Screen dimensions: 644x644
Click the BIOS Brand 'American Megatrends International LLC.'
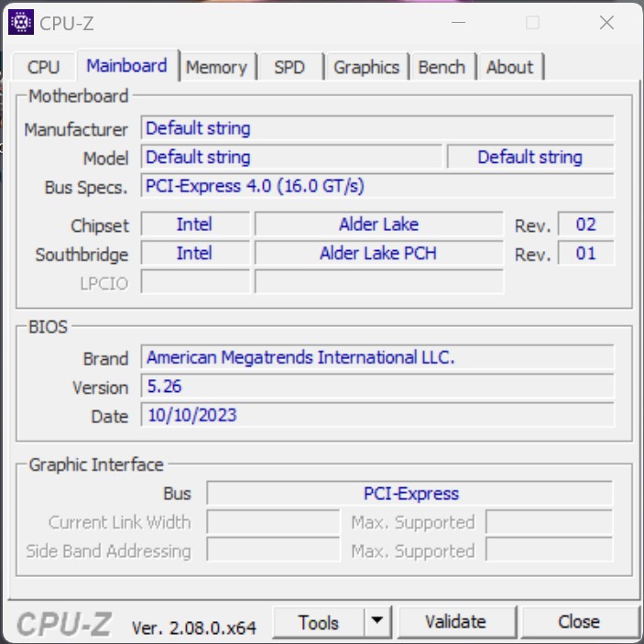pyautogui.click(x=377, y=357)
